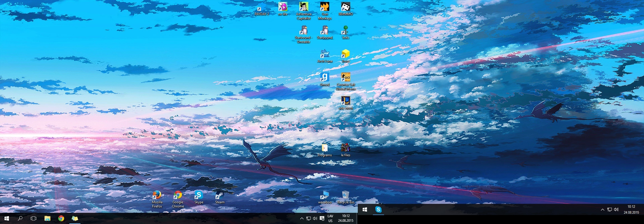The width and height of the screenshot is (644, 224).
Task: Open the LAV US input language switcher
Action: pos(330,218)
